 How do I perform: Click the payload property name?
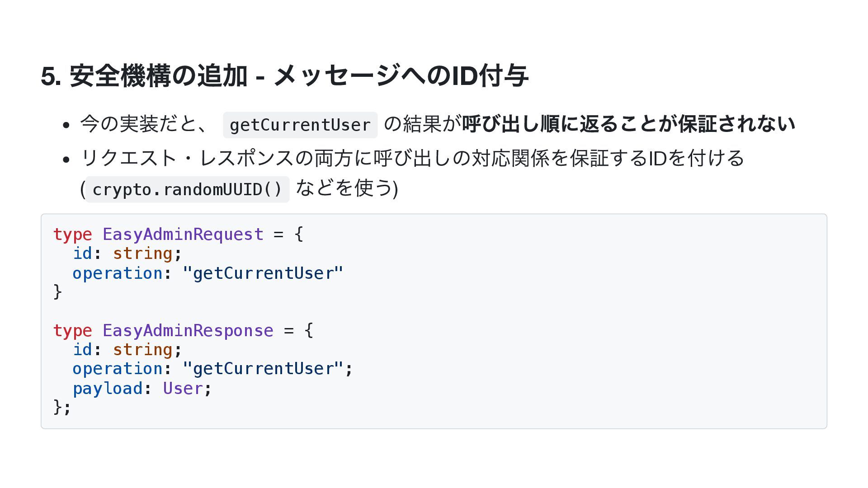[x=108, y=389]
